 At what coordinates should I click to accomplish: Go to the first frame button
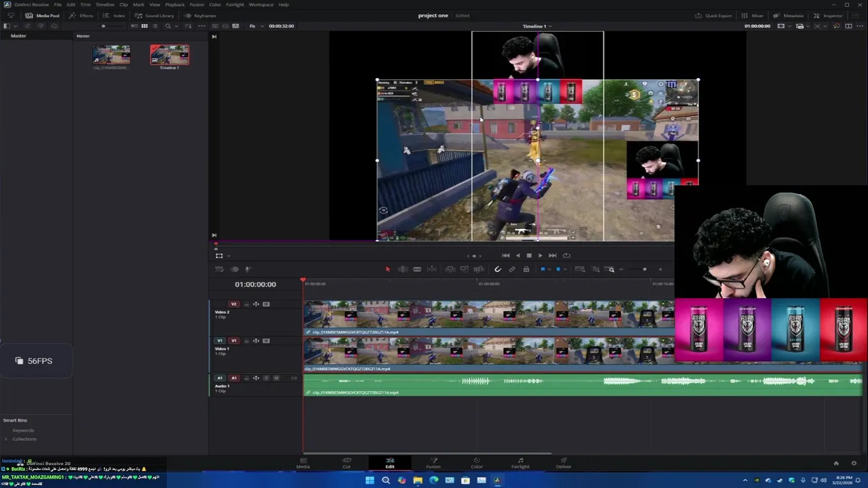click(x=505, y=256)
